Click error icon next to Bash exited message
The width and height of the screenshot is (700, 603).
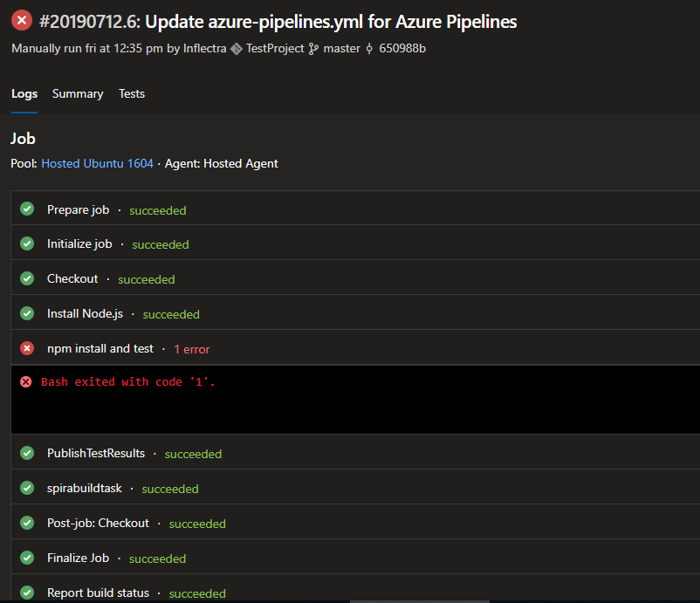26,382
